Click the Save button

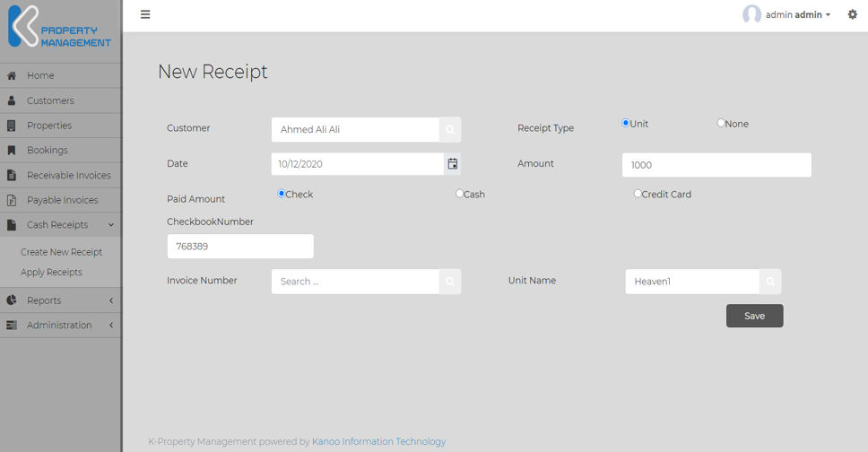coord(754,316)
